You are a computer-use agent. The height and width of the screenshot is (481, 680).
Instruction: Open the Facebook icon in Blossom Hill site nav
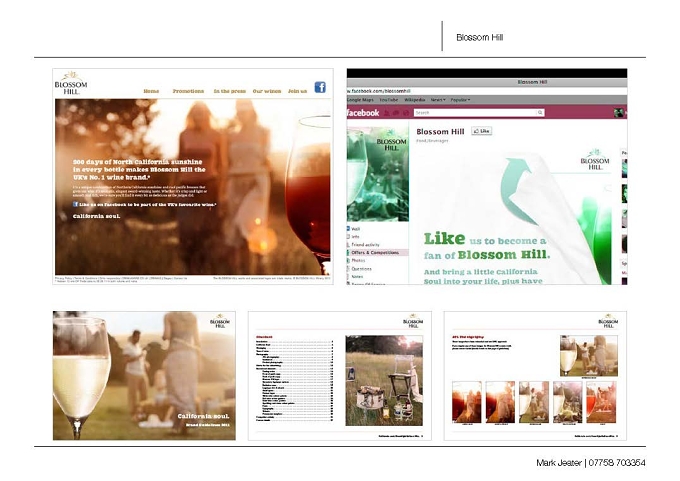(x=320, y=87)
